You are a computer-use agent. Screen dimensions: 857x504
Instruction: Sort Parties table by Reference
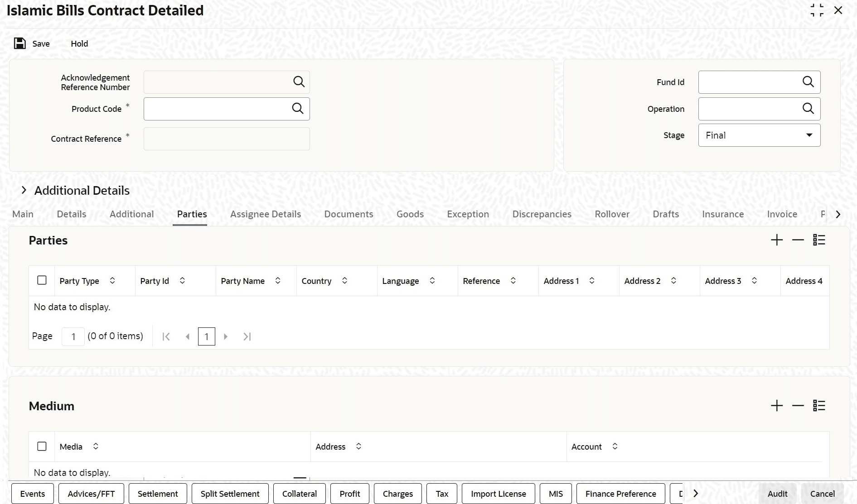pos(513,281)
